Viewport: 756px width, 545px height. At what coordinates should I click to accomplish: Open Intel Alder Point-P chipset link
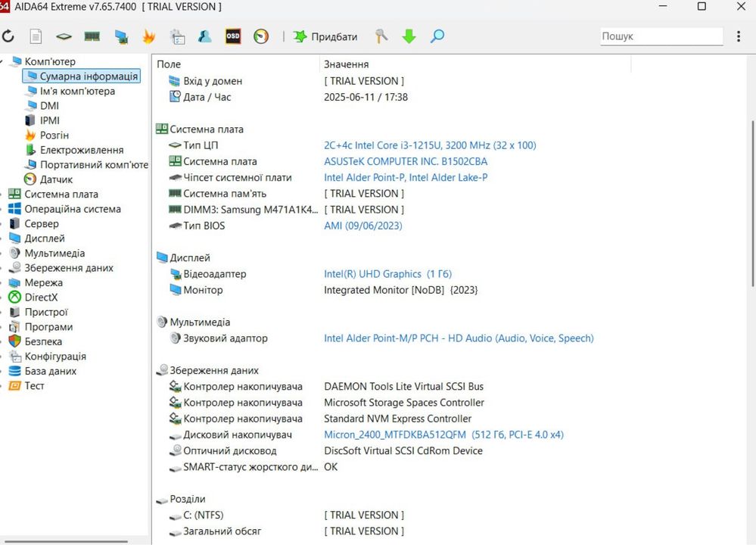coord(406,177)
